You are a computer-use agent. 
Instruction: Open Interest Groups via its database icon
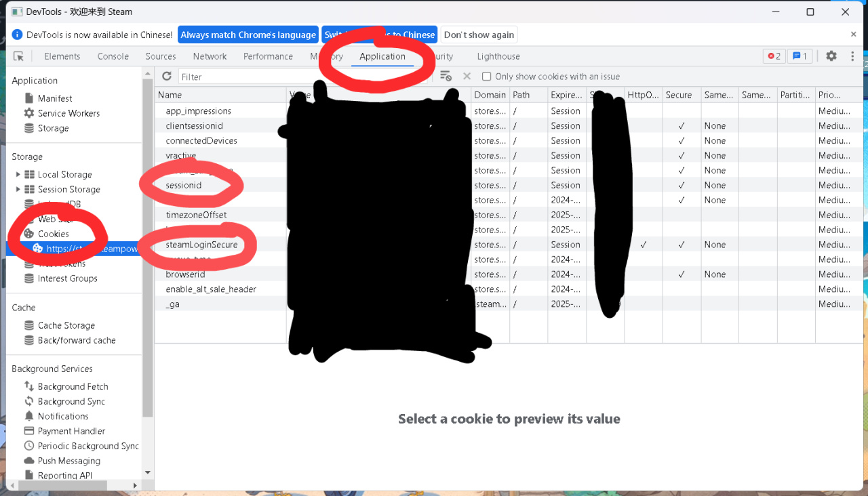[x=29, y=278]
